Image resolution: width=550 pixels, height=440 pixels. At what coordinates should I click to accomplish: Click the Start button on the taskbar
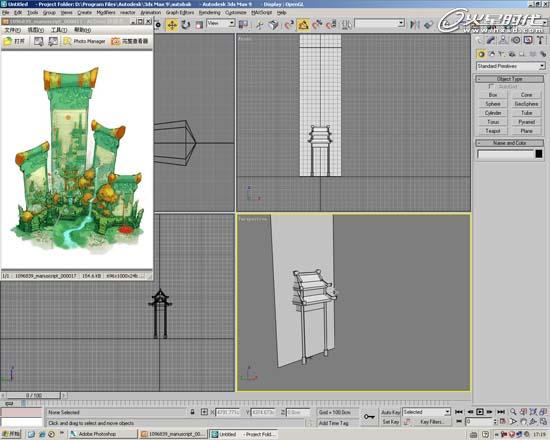11,434
